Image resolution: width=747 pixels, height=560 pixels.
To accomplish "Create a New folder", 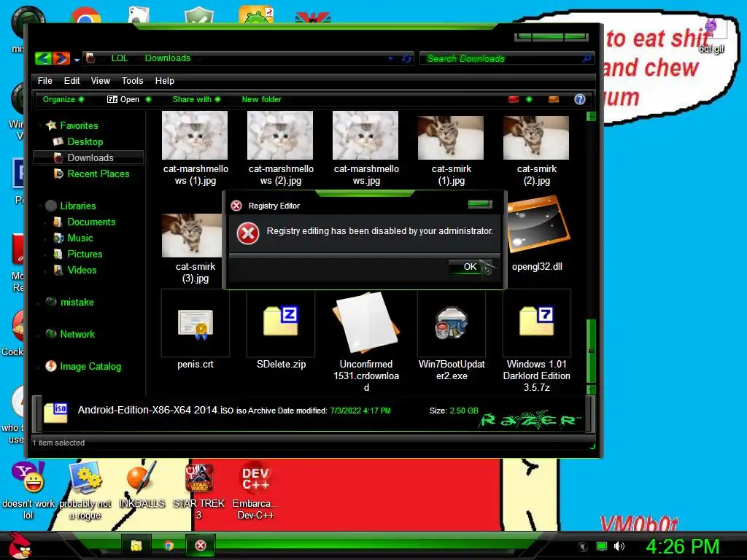I will point(262,99).
